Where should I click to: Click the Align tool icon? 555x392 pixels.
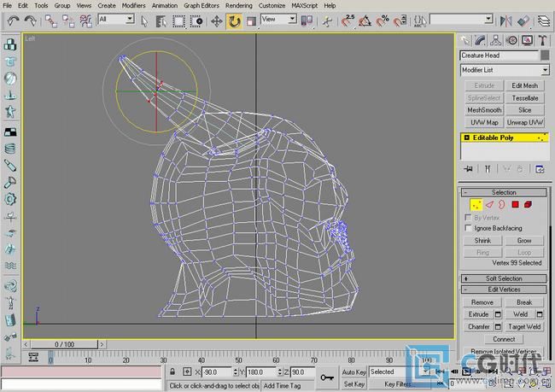pos(523,20)
